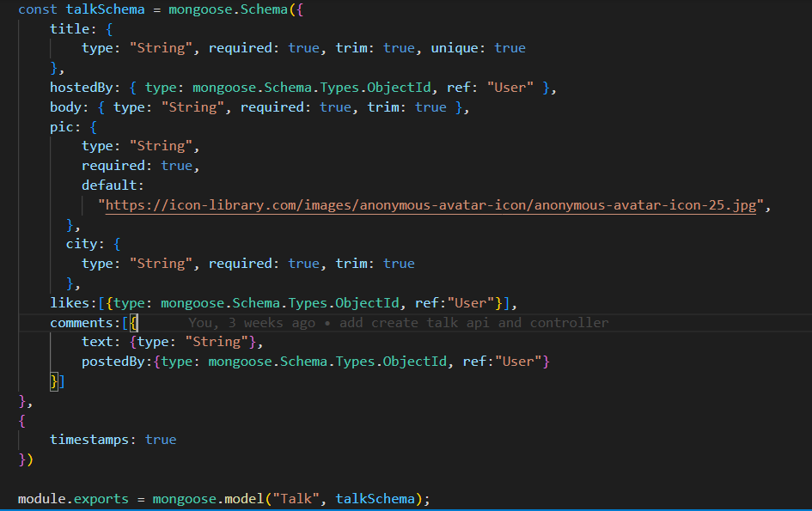Place cursor on the pic property key
The width and height of the screenshot is (812, 511).
61,126
